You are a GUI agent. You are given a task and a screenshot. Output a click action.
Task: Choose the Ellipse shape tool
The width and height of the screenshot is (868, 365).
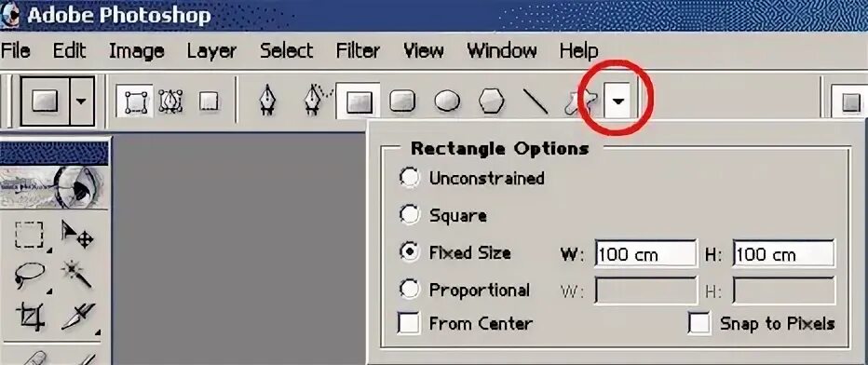click(447, 101)
